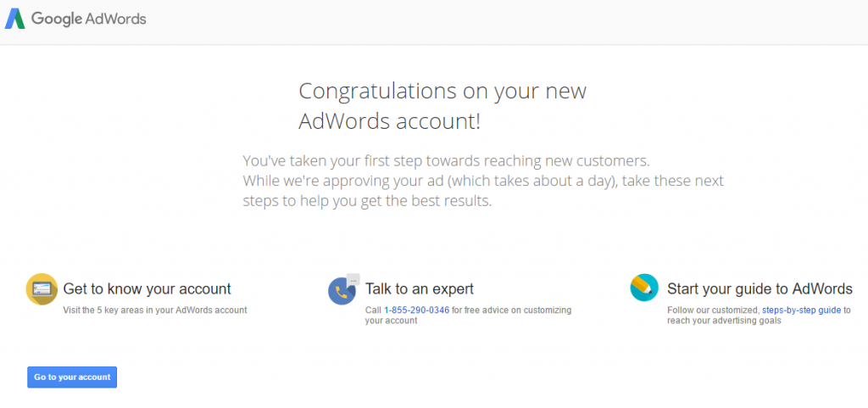
Task: Click the gray chat bubble on the phone icon
Action: (x=353, y=280)
